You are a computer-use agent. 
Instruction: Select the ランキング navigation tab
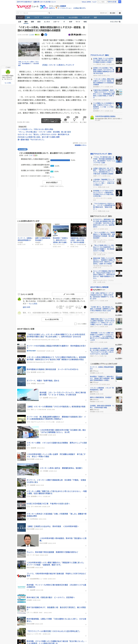[86, 17]
